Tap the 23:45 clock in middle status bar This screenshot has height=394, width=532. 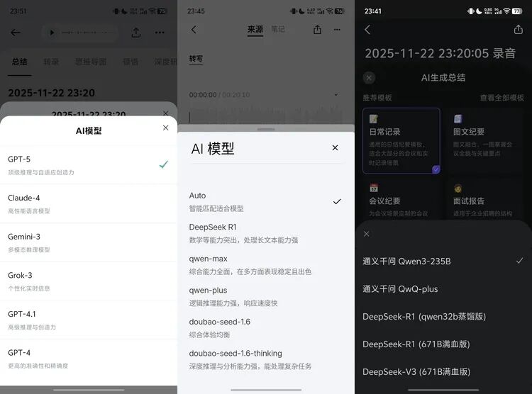[196, 11]
